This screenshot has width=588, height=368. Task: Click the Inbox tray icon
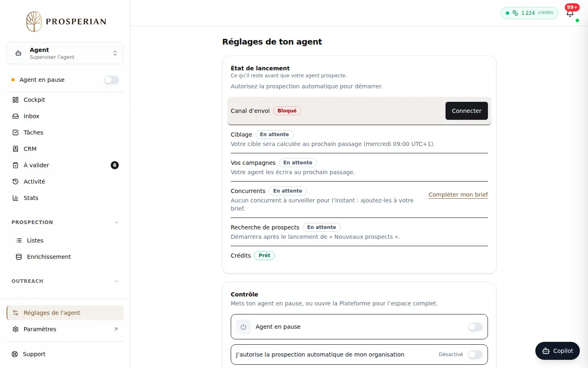coord(16,116)
